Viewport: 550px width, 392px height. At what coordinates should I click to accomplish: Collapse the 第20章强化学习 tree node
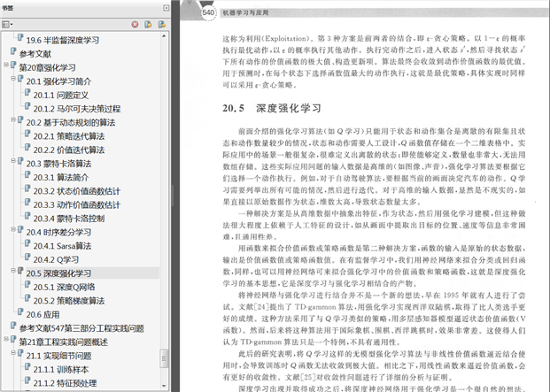click(x=6, y=65)
